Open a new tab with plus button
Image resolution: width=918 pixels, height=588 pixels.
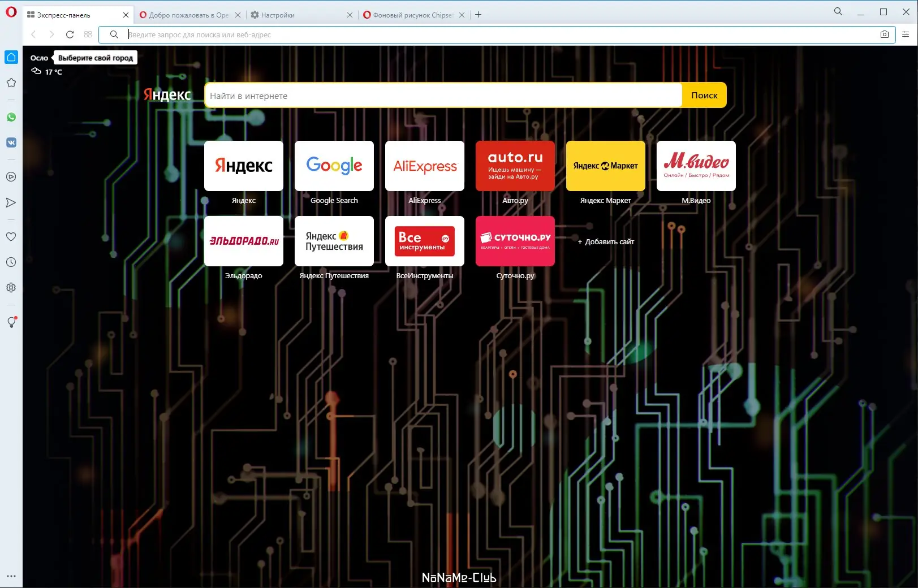pos(479,15)
